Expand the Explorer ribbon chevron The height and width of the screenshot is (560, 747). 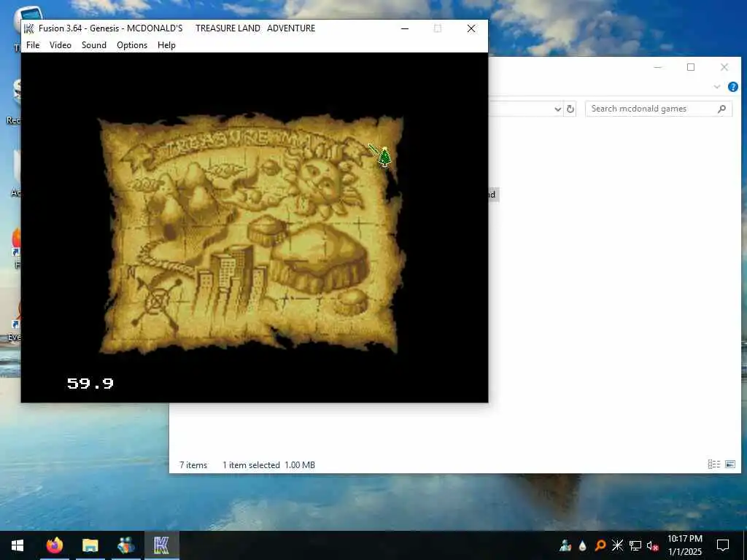click(717, 87)
